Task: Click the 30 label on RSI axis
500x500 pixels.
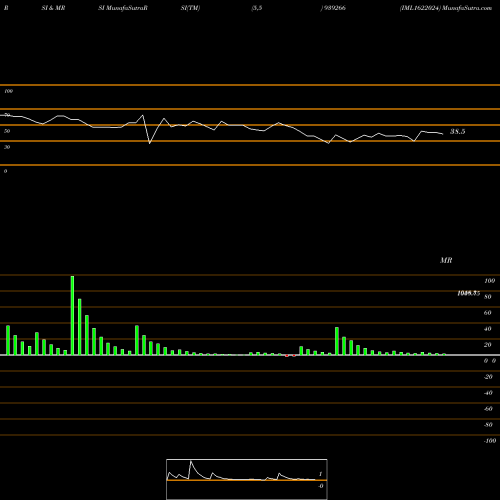Action: point(7,147)
